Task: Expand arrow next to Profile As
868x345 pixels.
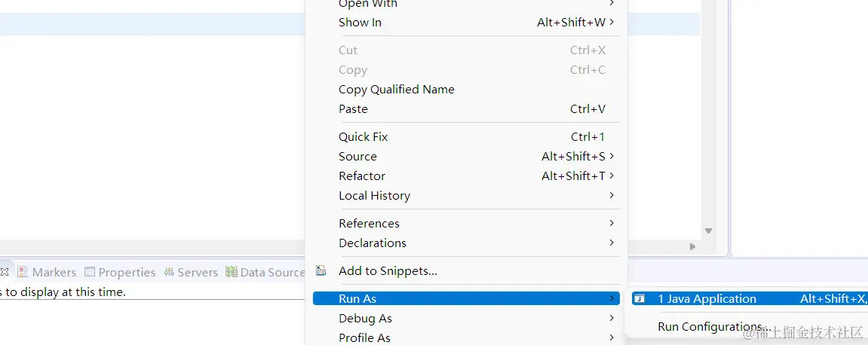Action: click(612, 337)
